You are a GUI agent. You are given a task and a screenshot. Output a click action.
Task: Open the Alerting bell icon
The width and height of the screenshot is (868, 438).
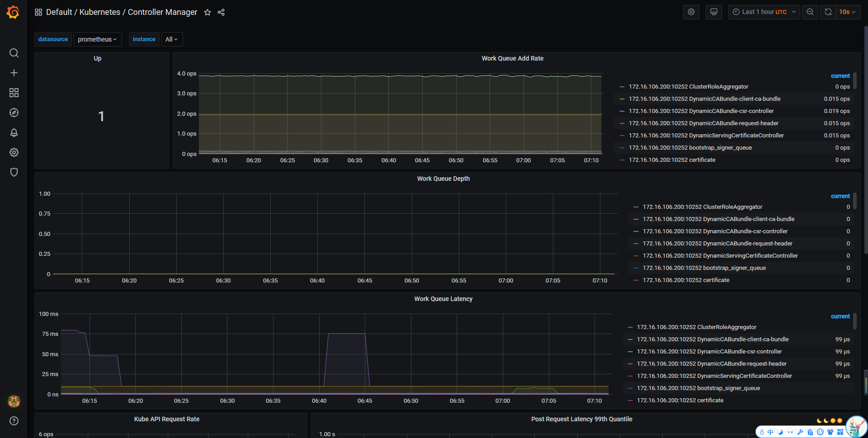tap(14, 132)
